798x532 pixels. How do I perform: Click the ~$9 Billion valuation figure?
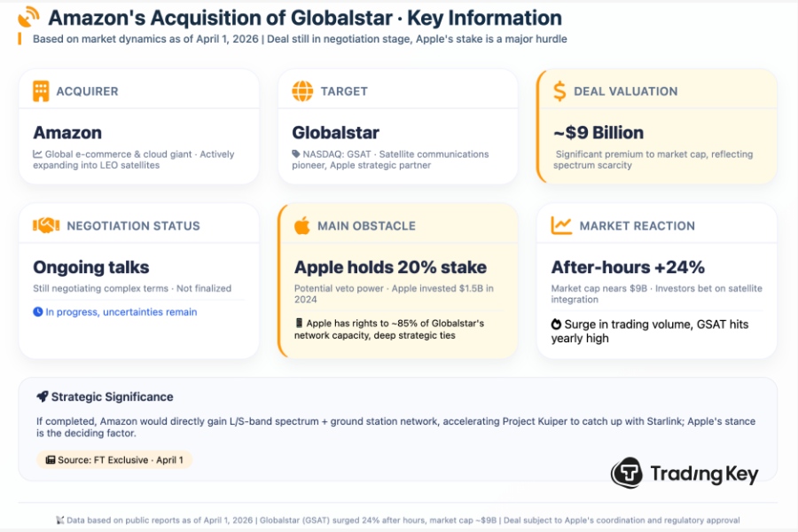click(598, 133)
